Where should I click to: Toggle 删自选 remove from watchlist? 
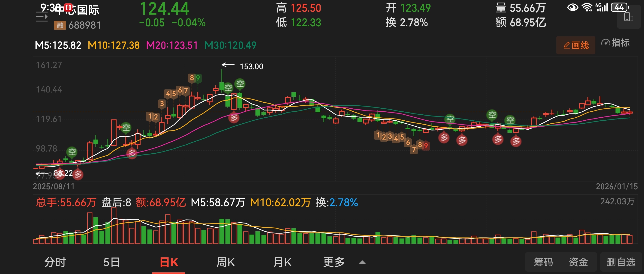pyautogui.click(x=621, y=262)
